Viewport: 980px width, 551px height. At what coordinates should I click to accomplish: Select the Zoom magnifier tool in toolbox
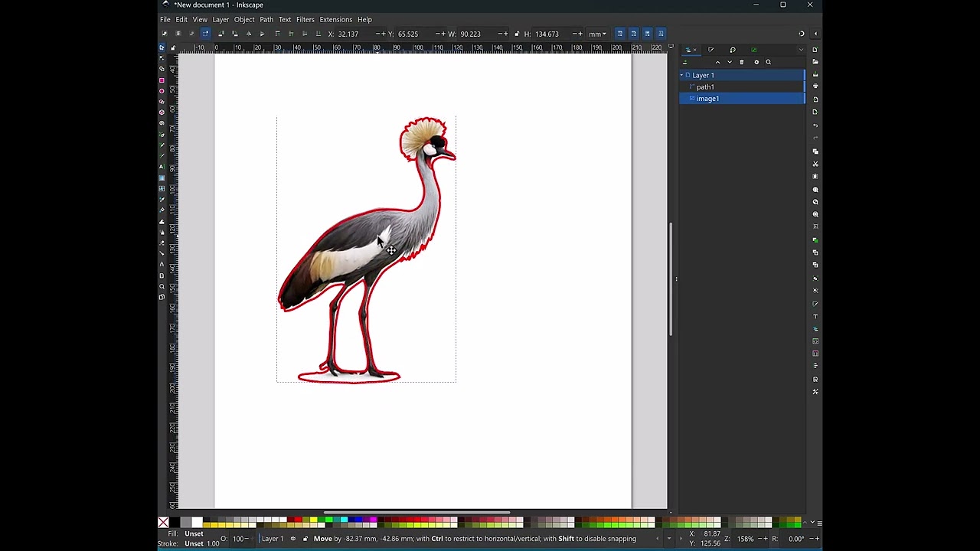[x=162, y=285]
